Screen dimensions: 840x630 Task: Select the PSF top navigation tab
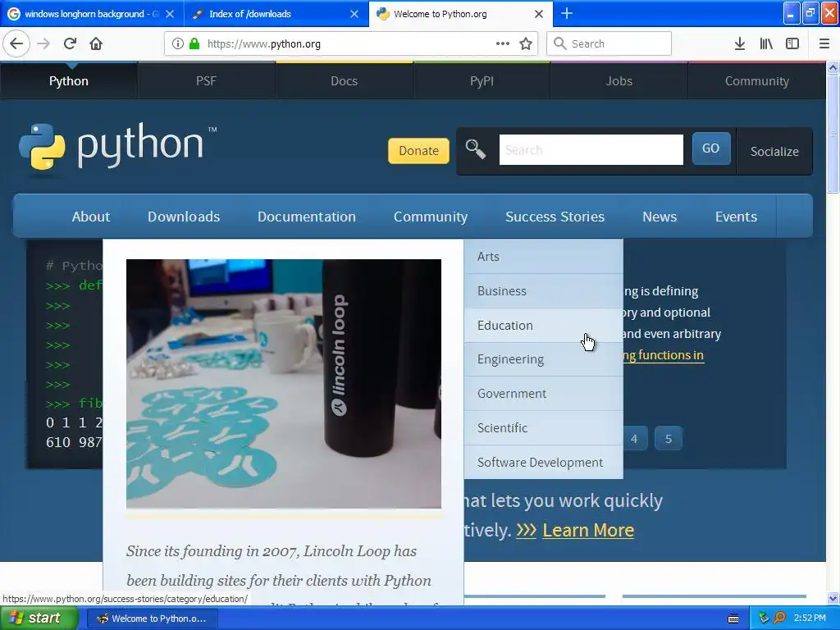click(206, 81)
